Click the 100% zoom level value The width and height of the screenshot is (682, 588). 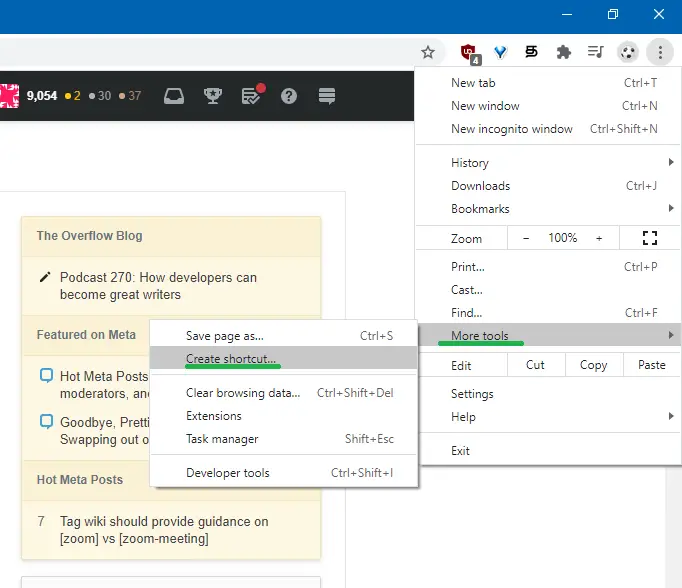click(562, 238)
